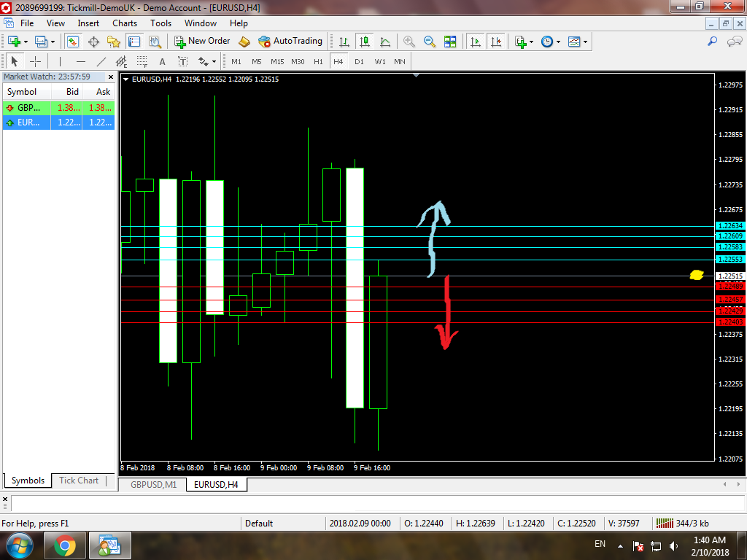Toggle the AutoTrading button

[x=290, y=42]
